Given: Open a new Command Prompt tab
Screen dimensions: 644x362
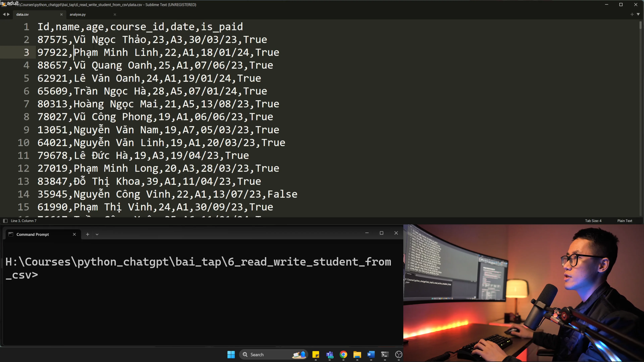Looking at the screenshot, I should [x=88, y=234].
